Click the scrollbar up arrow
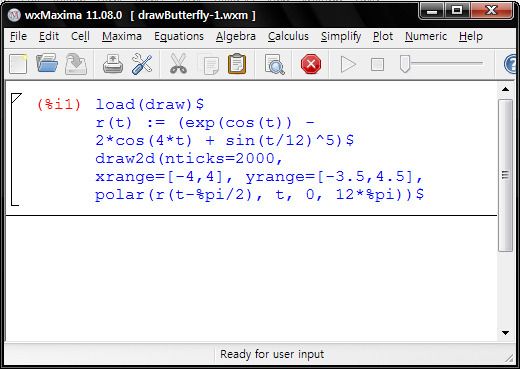This screenshot has height=369, width=520. pos(505,89)
